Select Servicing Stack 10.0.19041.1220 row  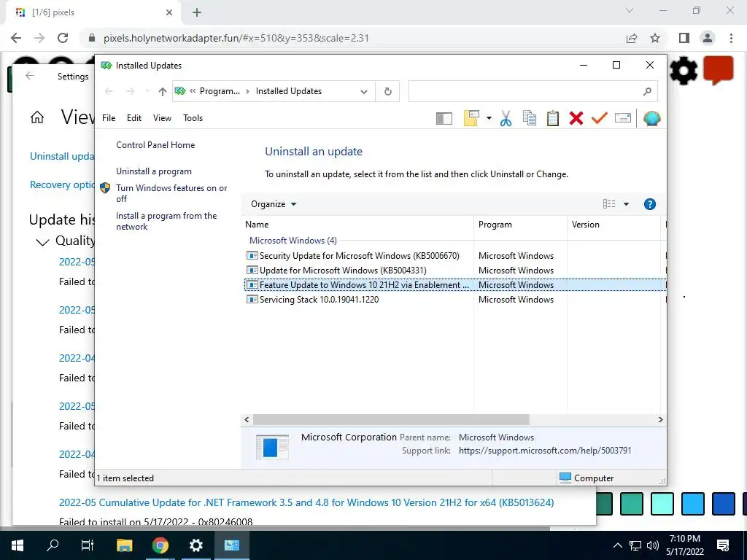(455, 300)
